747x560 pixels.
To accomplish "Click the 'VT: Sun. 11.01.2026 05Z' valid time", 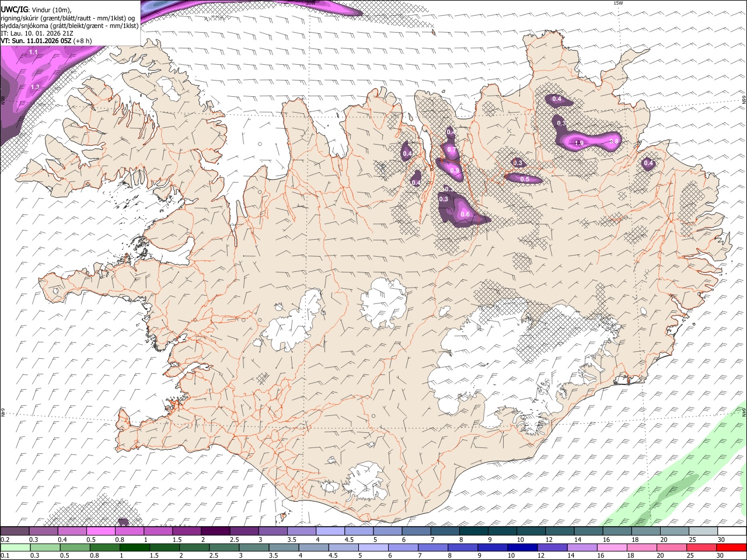I will click(36, 41).
